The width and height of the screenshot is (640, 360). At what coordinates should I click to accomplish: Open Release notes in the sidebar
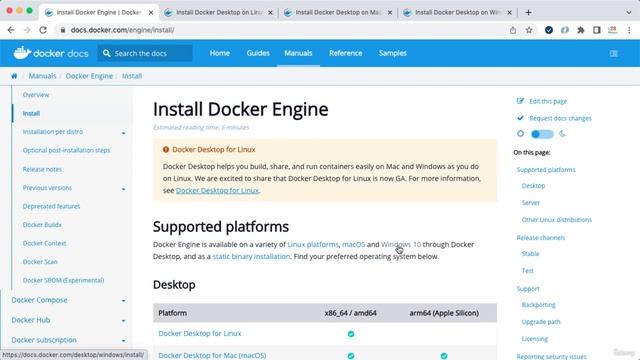point(42,169)
